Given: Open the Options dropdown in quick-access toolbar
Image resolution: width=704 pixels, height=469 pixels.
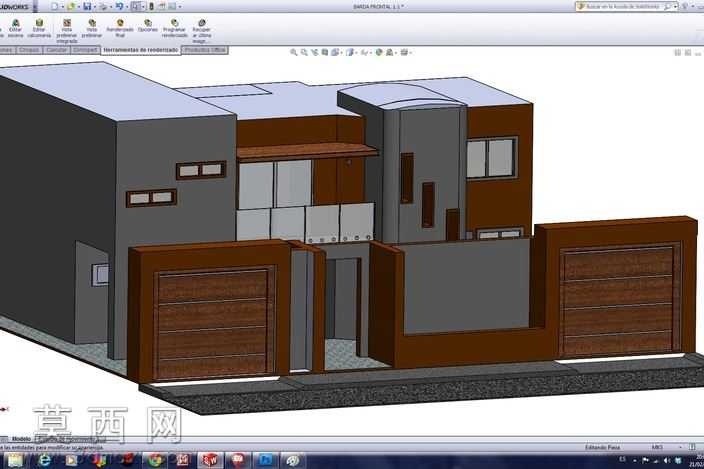Looking at the screenshot, I should pos(180,7).
